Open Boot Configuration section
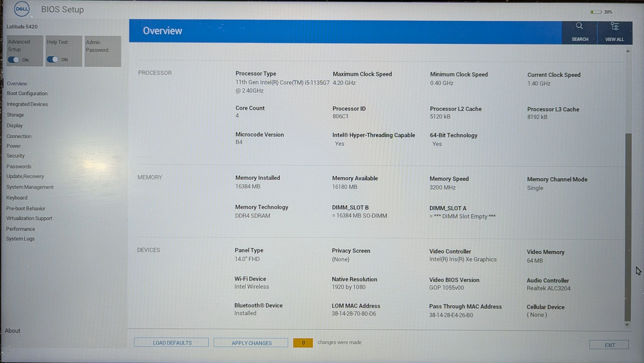 27,93
